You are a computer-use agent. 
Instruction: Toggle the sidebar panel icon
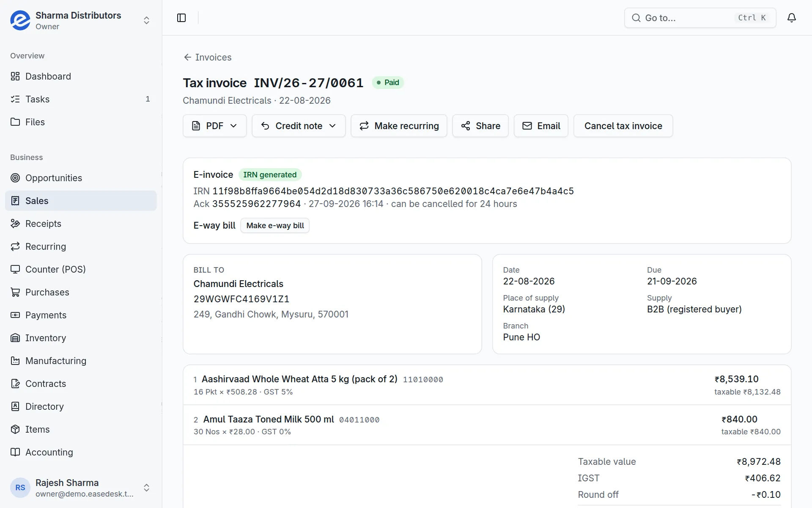point(181,18)
